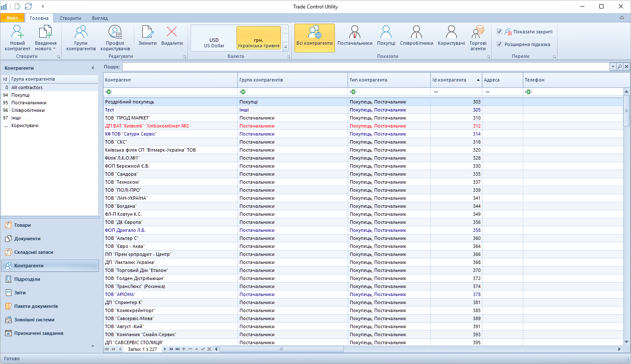
Task: Open Профілі користувачів editor
Action: coord(115,33)
